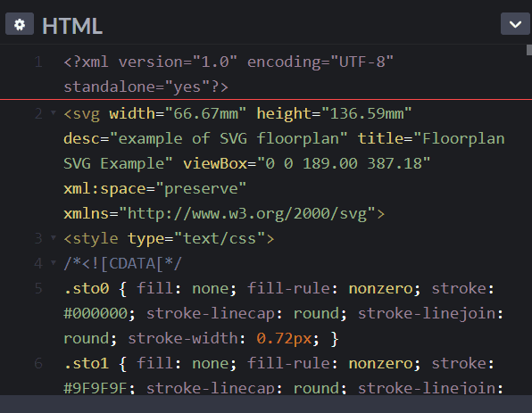Place cursor on .sto1 selector
The height and width of the screenshot is (413, 532).
pos(87,364)
